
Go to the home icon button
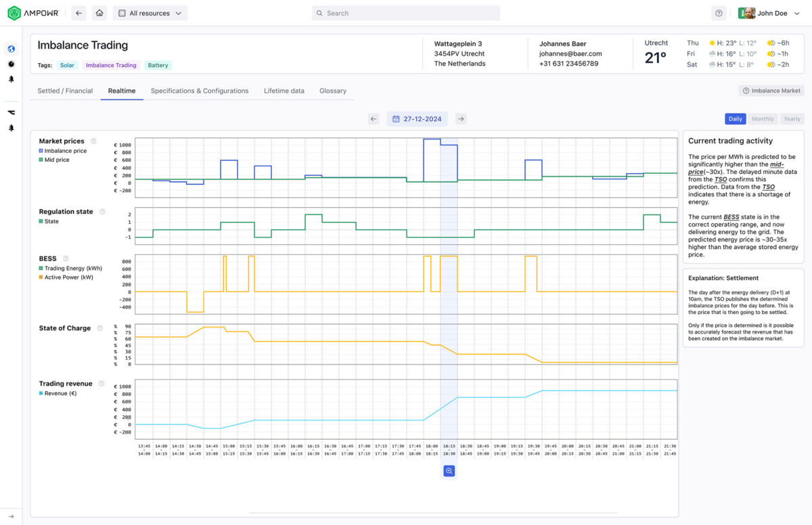pos(99,13)
